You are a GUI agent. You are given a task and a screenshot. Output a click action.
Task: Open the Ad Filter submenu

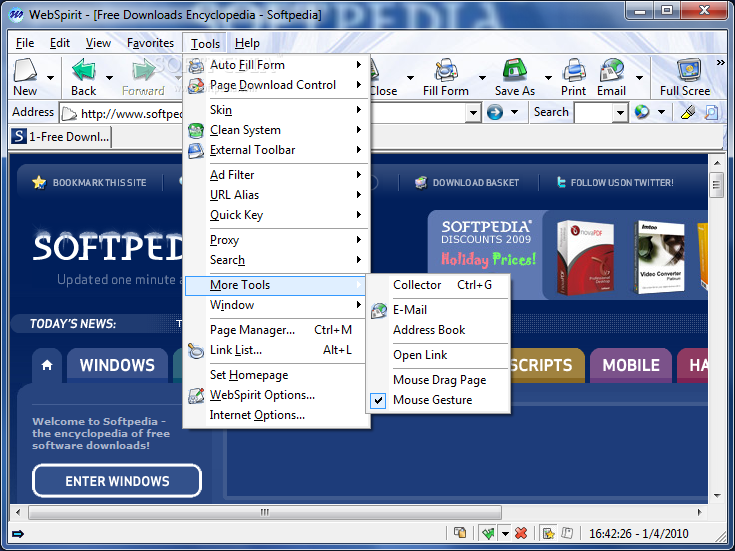click(276, 175)
